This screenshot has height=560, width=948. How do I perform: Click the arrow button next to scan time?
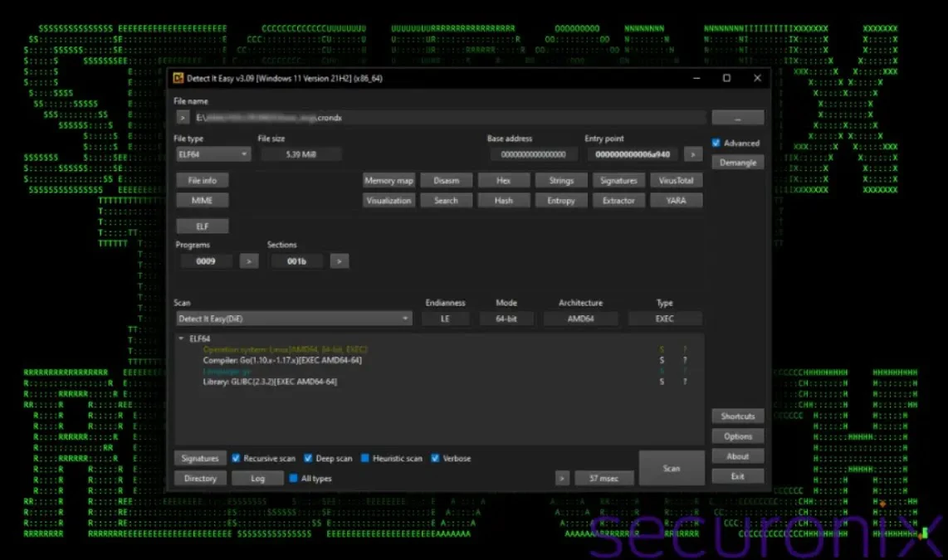pos(562,479)
